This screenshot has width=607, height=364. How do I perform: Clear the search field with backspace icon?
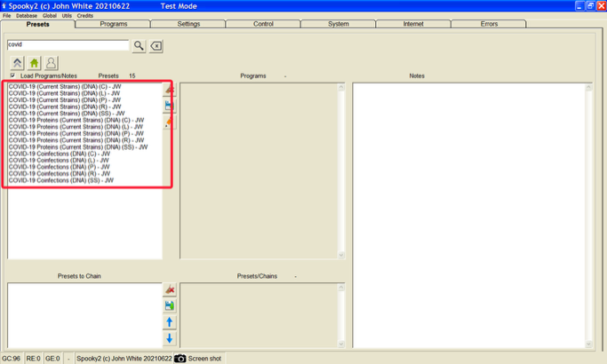coord(156,45)
